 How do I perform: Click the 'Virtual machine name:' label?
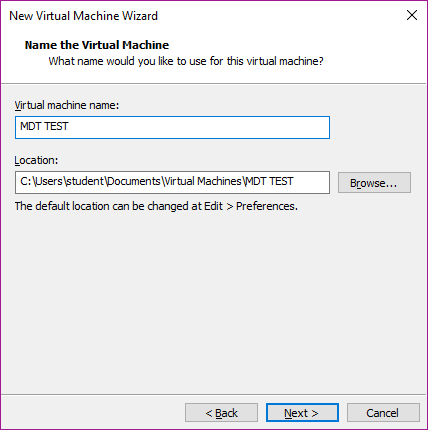[x=67, y=105]
